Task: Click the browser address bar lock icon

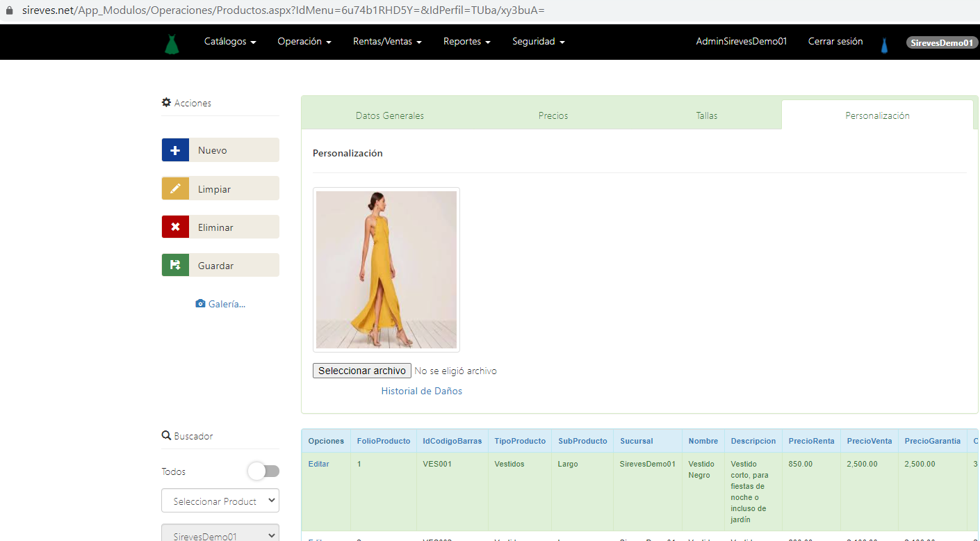Action: tap(9, 11)
